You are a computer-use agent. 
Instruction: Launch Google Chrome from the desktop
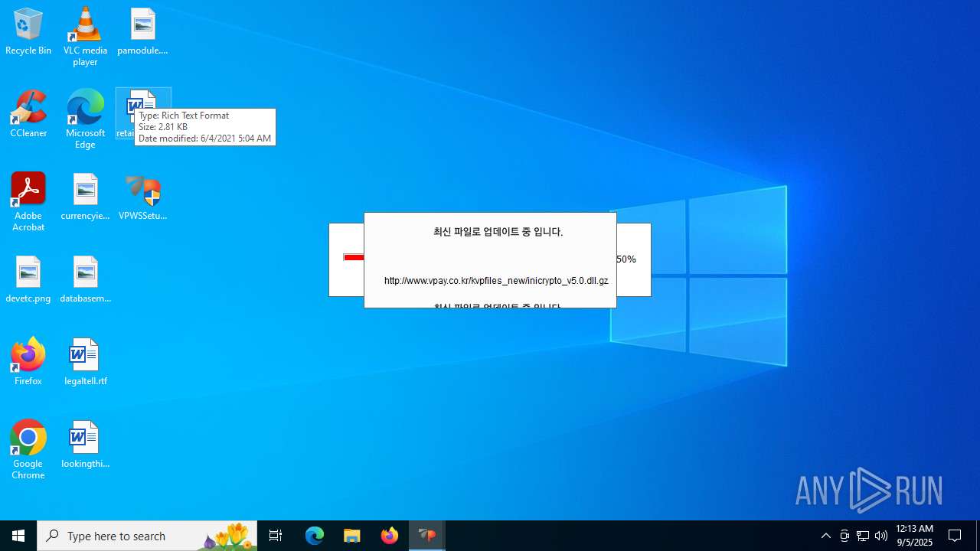click(28, 450)
